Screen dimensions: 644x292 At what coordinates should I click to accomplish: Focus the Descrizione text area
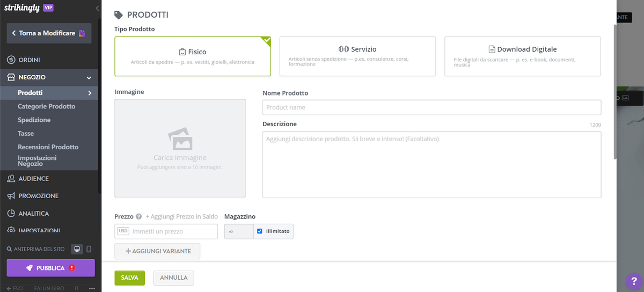coord(431,165)
